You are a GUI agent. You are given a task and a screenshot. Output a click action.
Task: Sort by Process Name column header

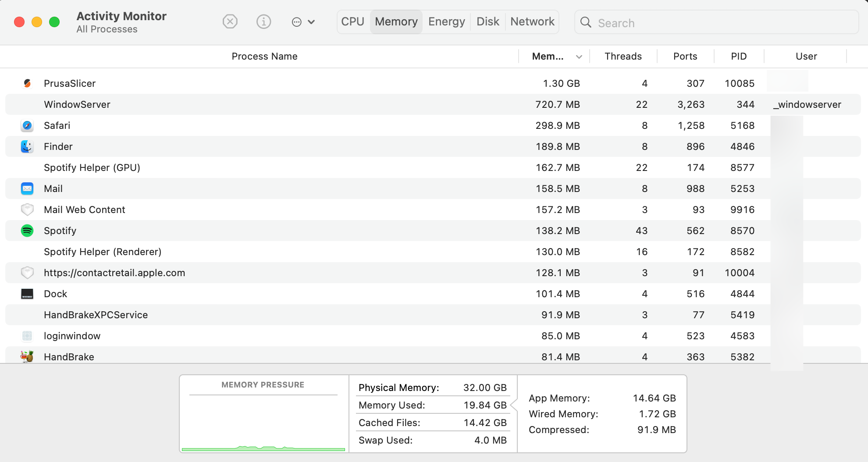264,56
